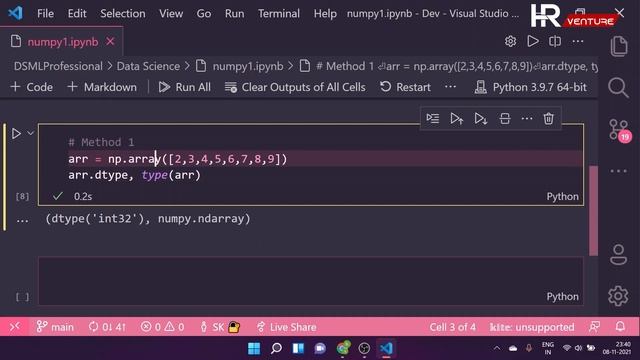Run by line in the cell toolbar
This screenshot has width=640, height=360.
pyautogui.click(x=433, y=118)
